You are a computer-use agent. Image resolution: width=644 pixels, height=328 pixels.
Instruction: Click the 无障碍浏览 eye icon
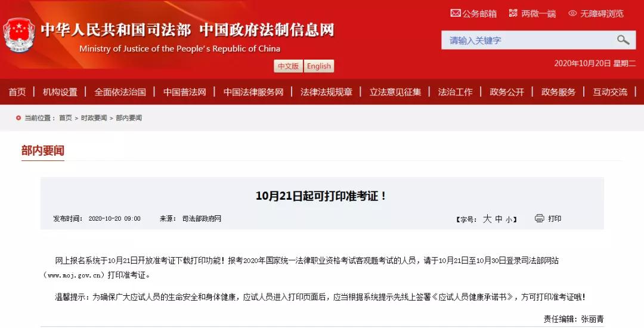click(x=572, y=13)
